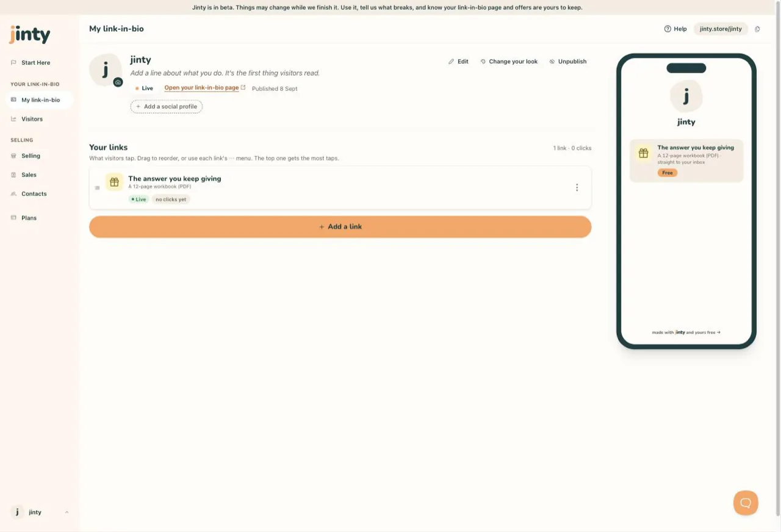Click the Edit button
This screenshot has width=781, height=532.
click(458, 62)
